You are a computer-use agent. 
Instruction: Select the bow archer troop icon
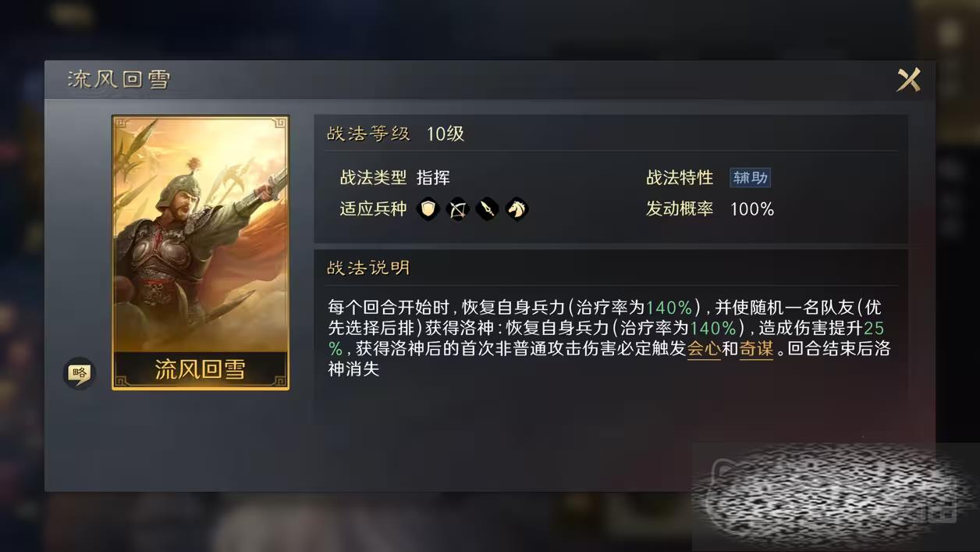pyautogui.click(x=457, y=208)
